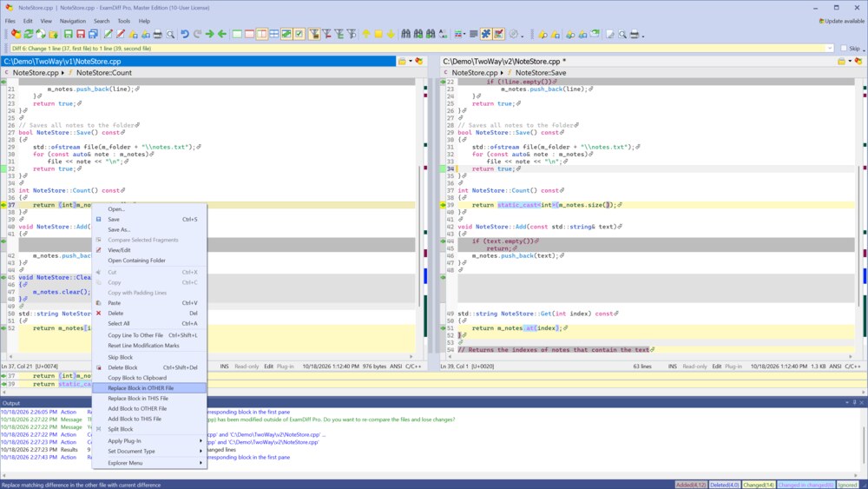Open the diff list dropdown in yellow bar
This screenshot has height=489, width=868.
(x=829, y=48)
